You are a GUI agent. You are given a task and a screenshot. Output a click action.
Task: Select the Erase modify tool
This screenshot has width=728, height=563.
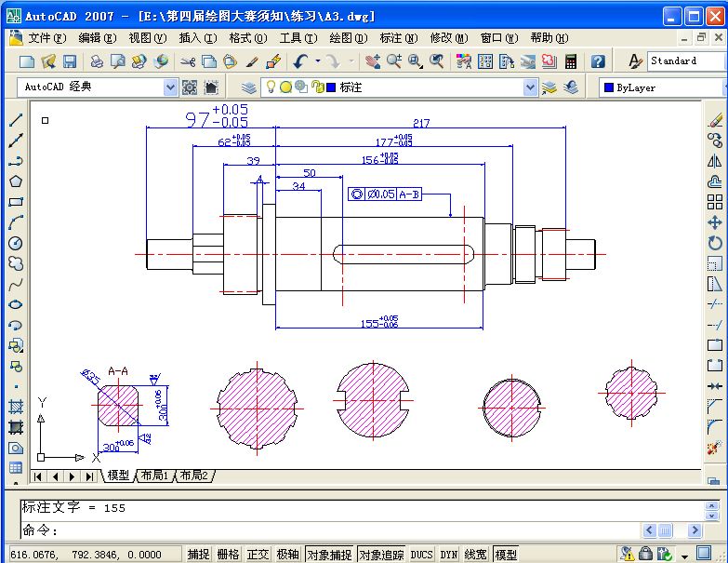click(715, 120)
